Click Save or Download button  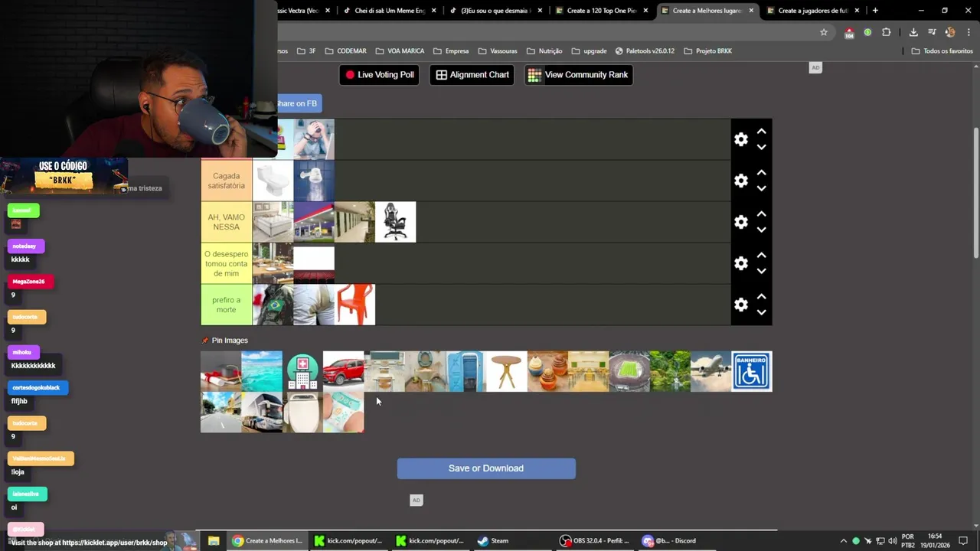tap(486, 468)
